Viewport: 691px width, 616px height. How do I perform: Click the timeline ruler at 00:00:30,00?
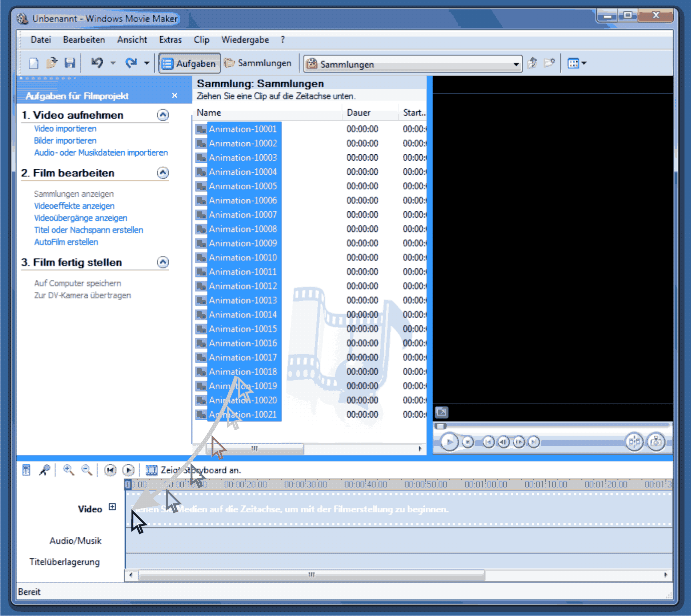tap(305, 484)
